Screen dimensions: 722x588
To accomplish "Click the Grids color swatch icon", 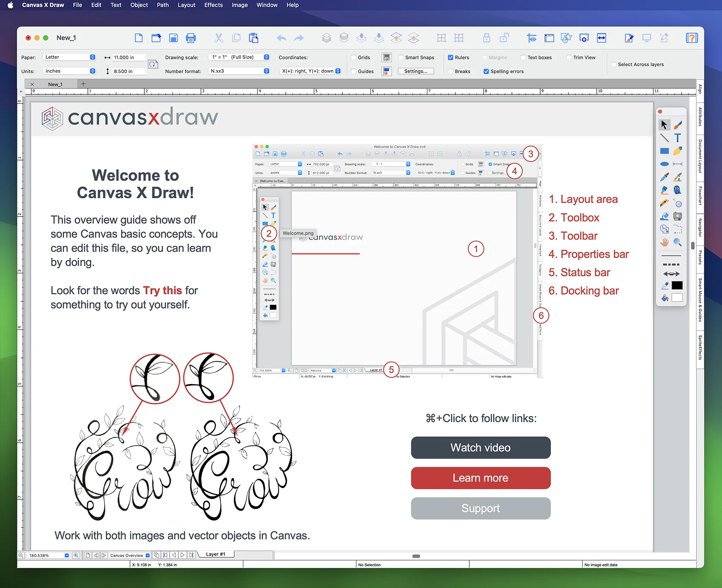I will coord(386,57).
